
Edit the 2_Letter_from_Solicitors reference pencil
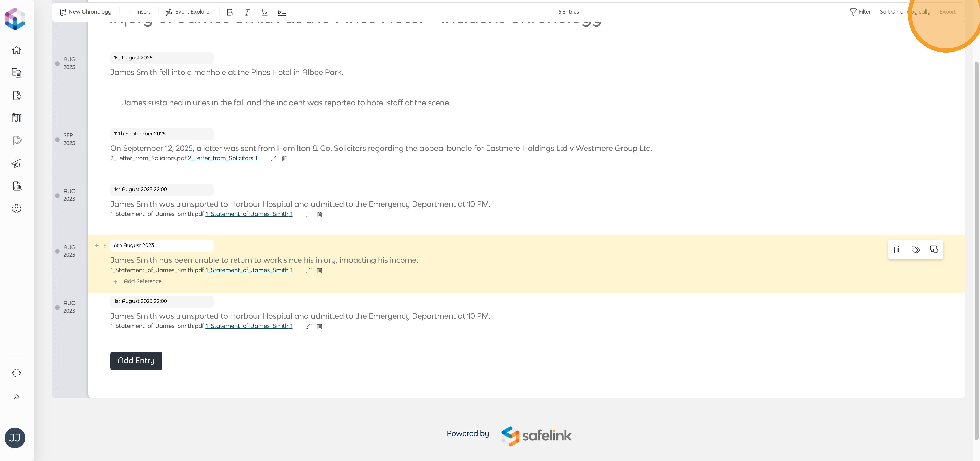(274, 159)
